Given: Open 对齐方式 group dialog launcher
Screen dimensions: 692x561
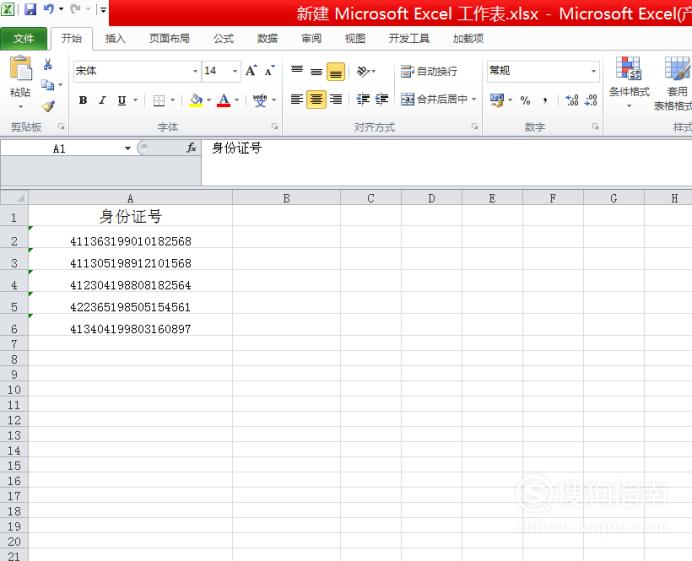Looking at the screenshot, I should coord(475,127).
